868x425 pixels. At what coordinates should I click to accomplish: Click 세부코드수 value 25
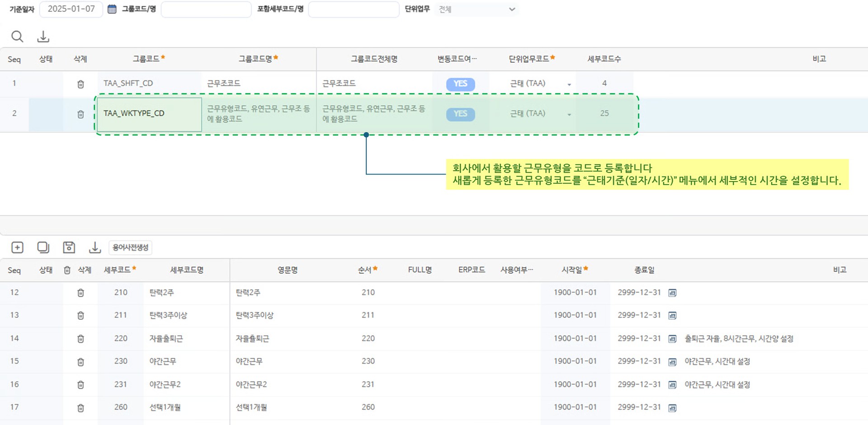[604, 114]
